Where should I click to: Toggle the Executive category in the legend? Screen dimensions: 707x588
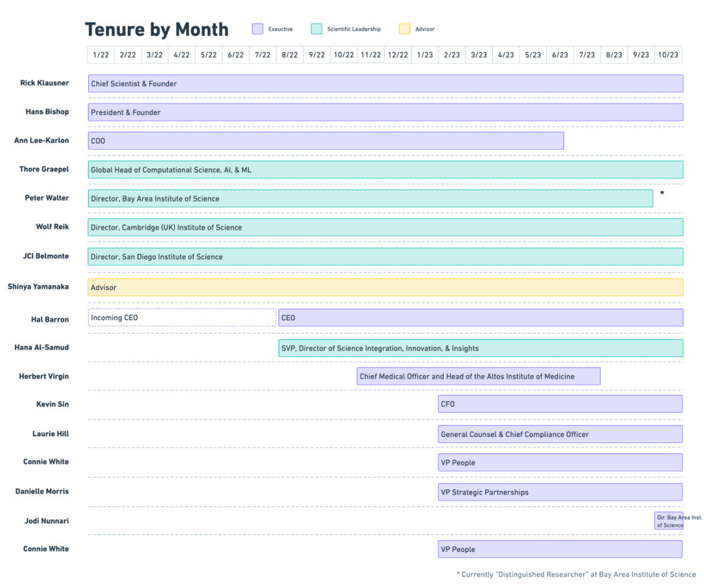[258, 28]
